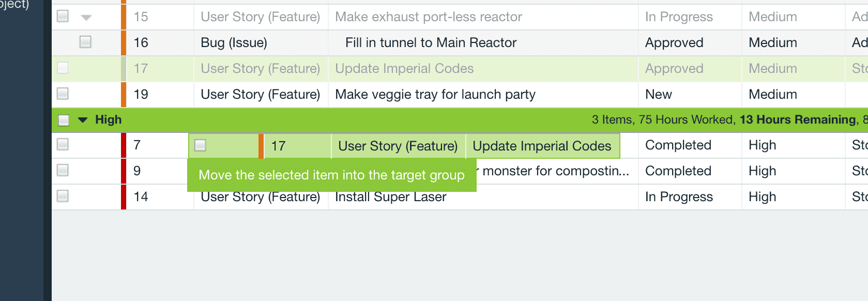
Task: Select the checkbox for item 14
Action: (x=63, y=196)
